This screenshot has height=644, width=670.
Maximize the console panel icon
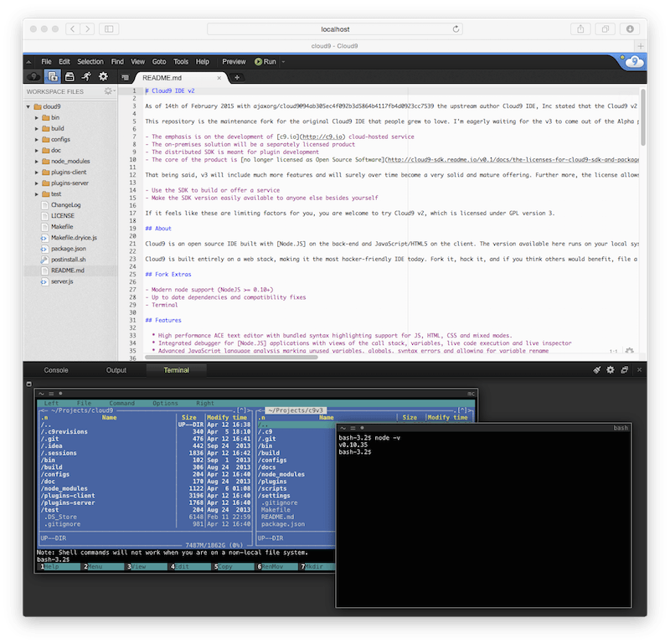point(624,370)
